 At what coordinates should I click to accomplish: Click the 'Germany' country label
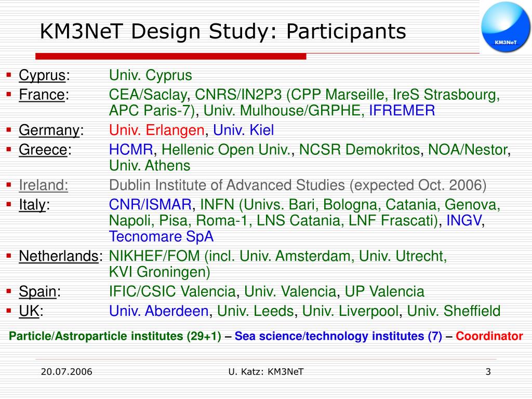pyautogui.click(x=49, y=130)
